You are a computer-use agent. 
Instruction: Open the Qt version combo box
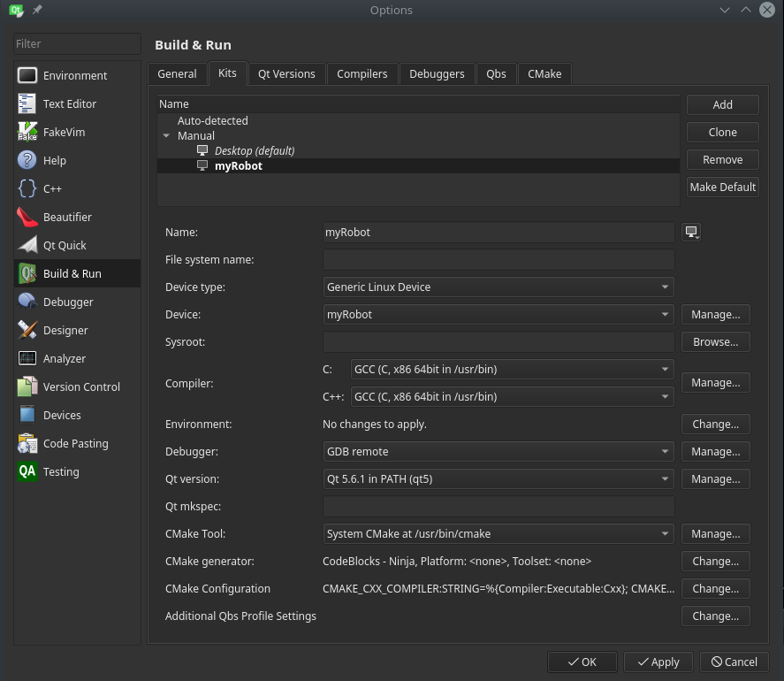[499, 479]
